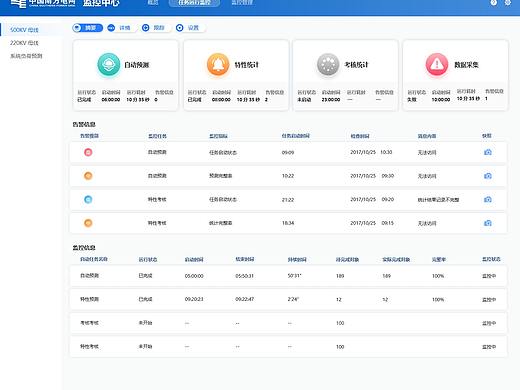Open snapshot camera icon for 18:34 alarm row
This screenshot has height=390, width=520.
point(488,223)
